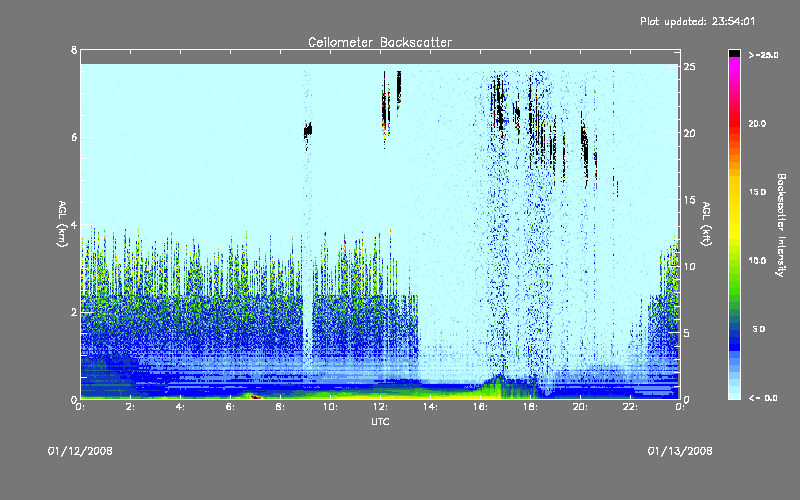Viewport: 800px width, 500px height.
Task: Select the "AGL (kft)" axis label
Action: coord(706,224)
